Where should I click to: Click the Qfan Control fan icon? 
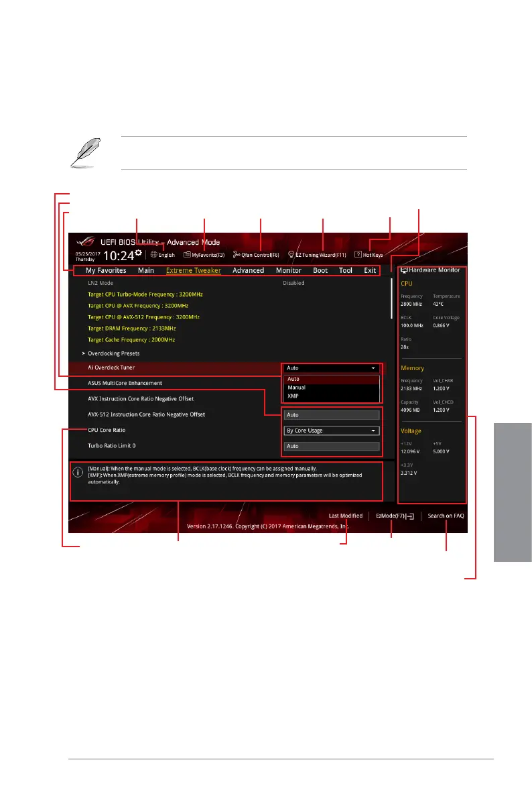coord(237,255)
